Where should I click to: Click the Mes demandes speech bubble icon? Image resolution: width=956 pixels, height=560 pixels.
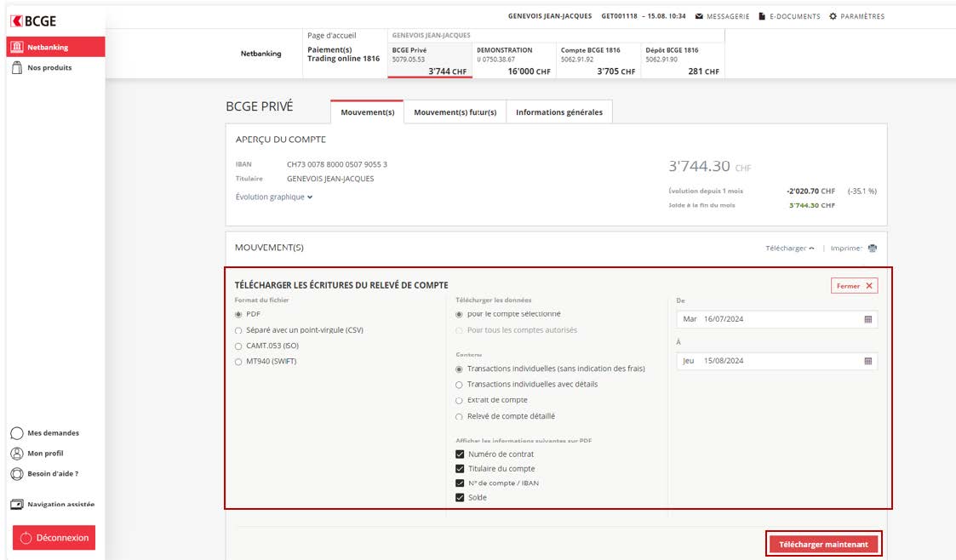17,433
